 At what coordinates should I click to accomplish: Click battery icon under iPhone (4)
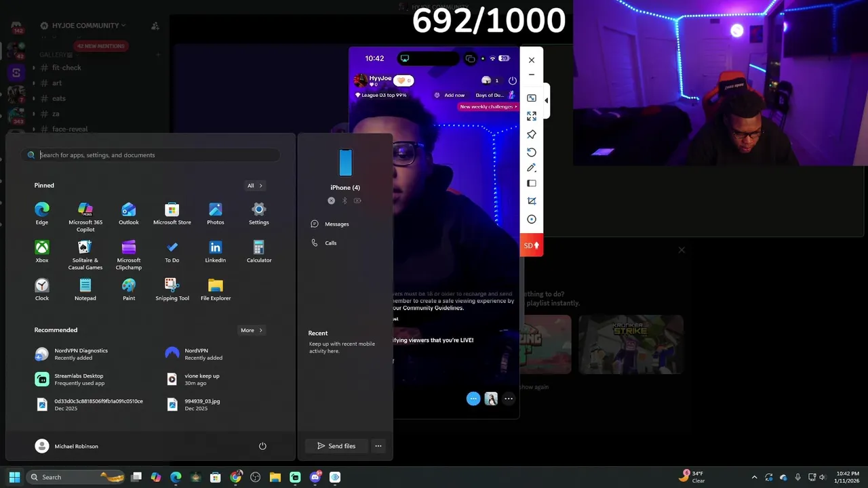pyautogui.click(x=357, y=201)
